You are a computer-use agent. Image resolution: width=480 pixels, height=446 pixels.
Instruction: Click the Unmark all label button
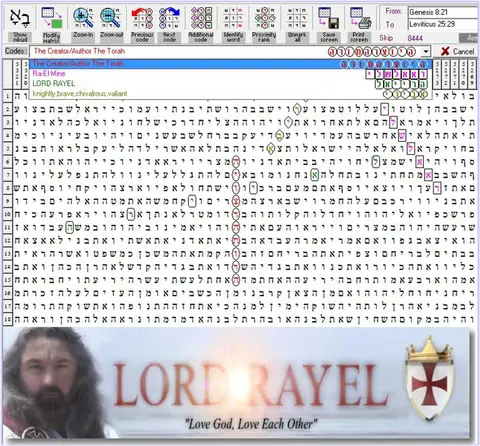[297, 37]
